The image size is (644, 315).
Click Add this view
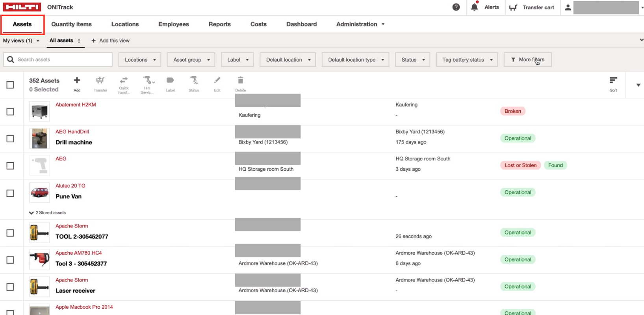point(110,41)
